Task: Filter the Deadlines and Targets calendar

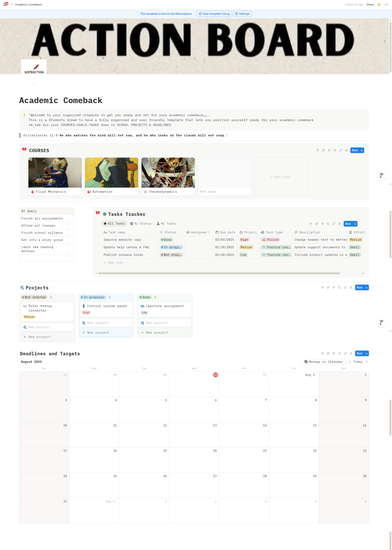Action: coord(322,353)
